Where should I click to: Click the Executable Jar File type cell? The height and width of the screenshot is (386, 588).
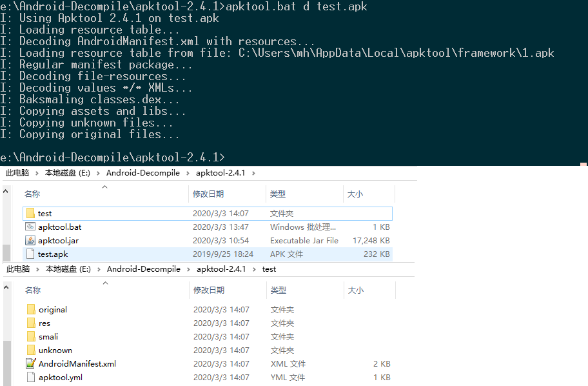coord(304,240)
